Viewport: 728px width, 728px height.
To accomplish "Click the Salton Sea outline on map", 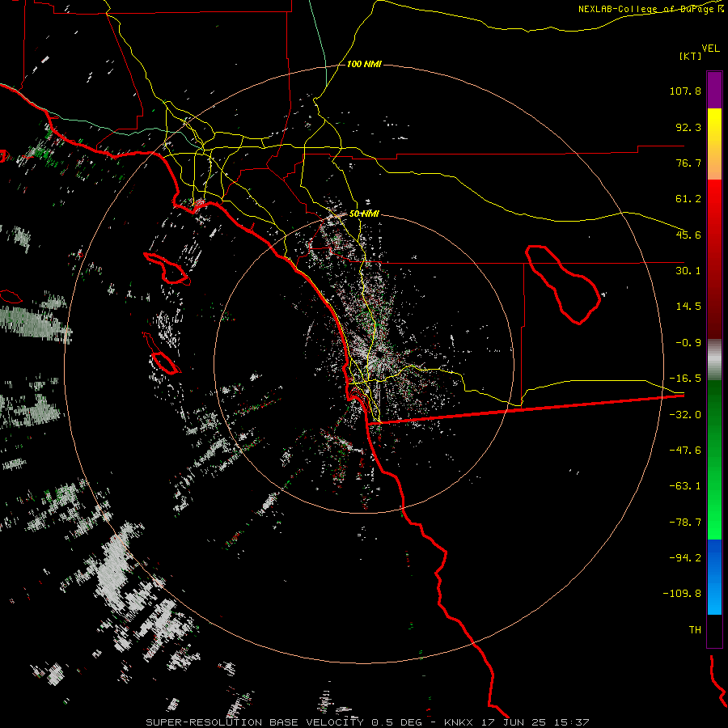I will tap(563, 284).
